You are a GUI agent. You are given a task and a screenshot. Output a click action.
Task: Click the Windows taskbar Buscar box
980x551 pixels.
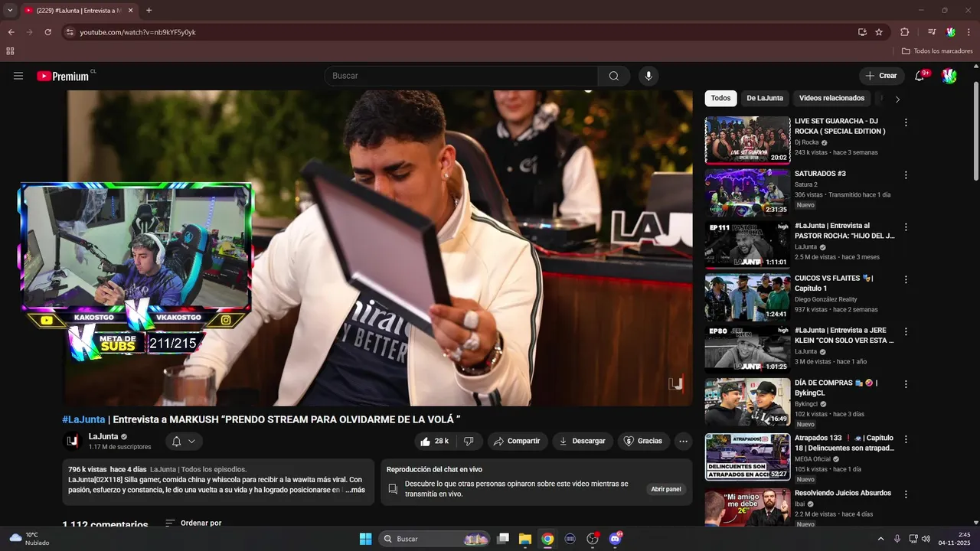[435, 539]
